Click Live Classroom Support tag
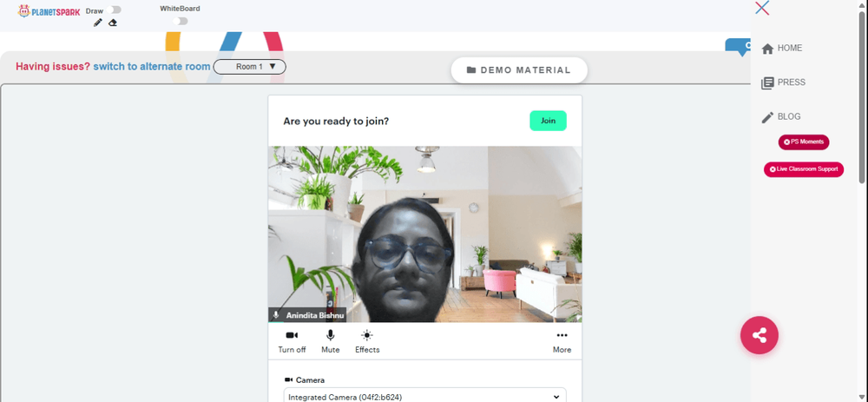Viewport: 868px width, 402px height. [x=804, y=169]
